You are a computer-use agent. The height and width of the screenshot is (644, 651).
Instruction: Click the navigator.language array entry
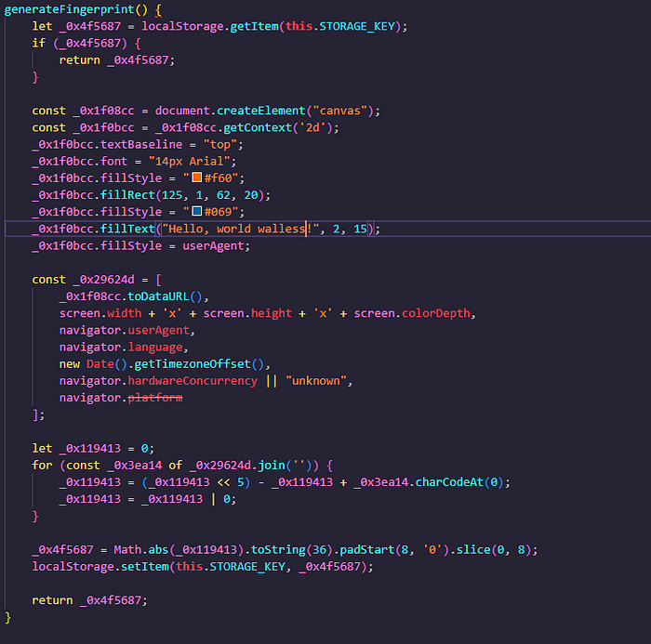[x=121, y=347]
